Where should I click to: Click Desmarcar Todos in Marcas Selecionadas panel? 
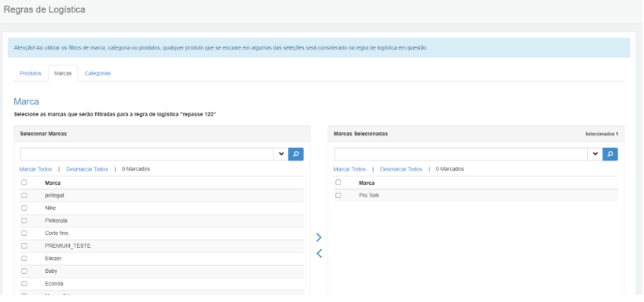(x=401, y=169)
